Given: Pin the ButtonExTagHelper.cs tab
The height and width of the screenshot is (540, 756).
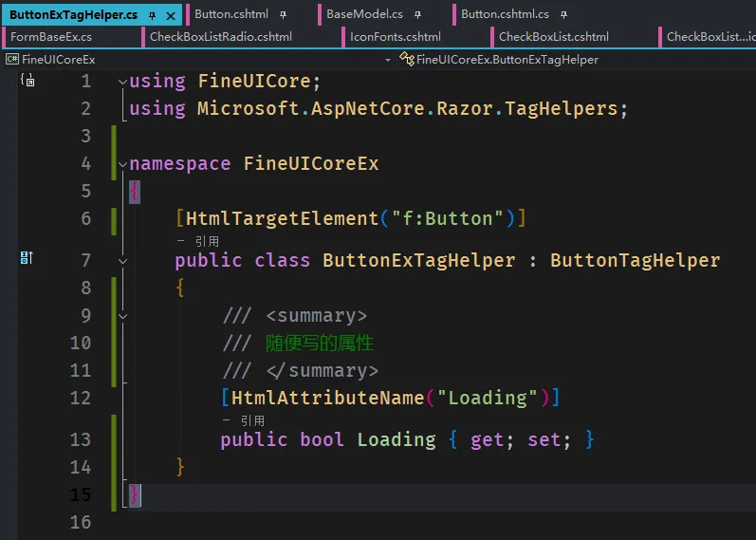Looking at the screenshot, I should click(x=153, y=15).
